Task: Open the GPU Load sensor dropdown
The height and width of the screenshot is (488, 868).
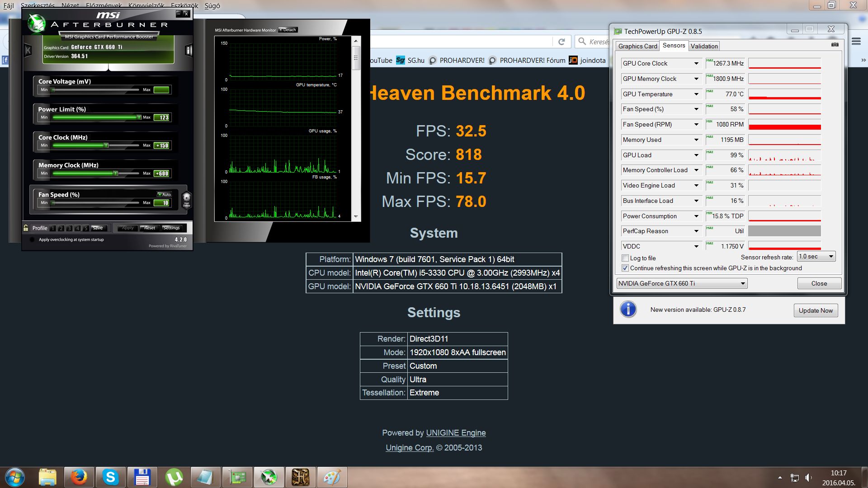Action: point(696,155)
